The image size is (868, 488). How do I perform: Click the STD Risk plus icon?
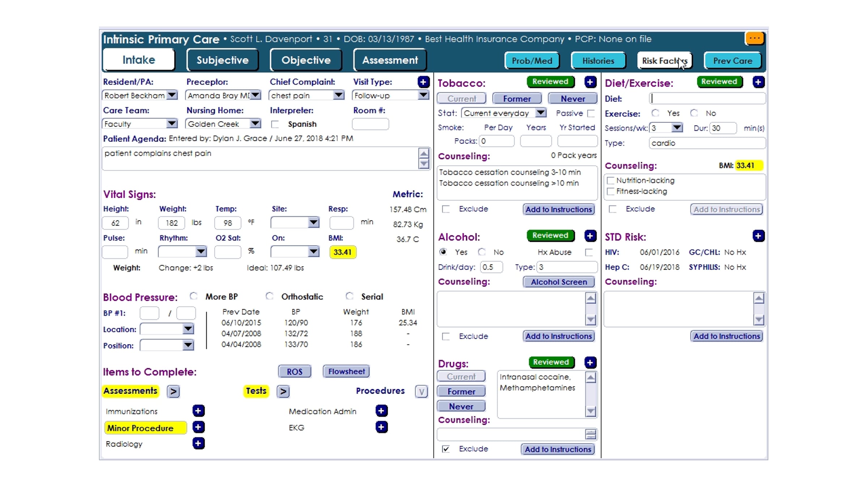(758, 236)
